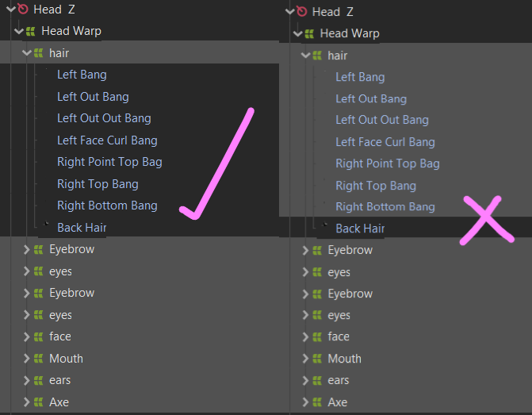This screenshot has height=415, width=532.
Task: Click the Mouth warp deformer icon in right panel
Action: [317, 359]
